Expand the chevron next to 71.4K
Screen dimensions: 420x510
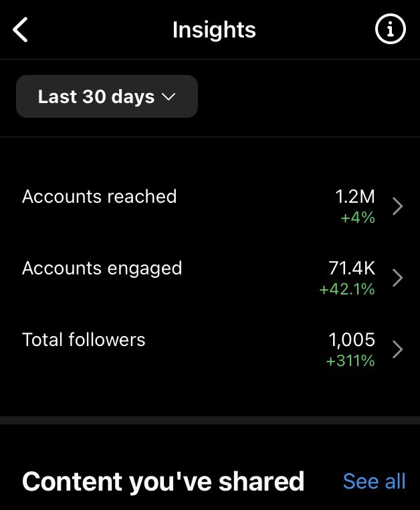coord(397,278)
